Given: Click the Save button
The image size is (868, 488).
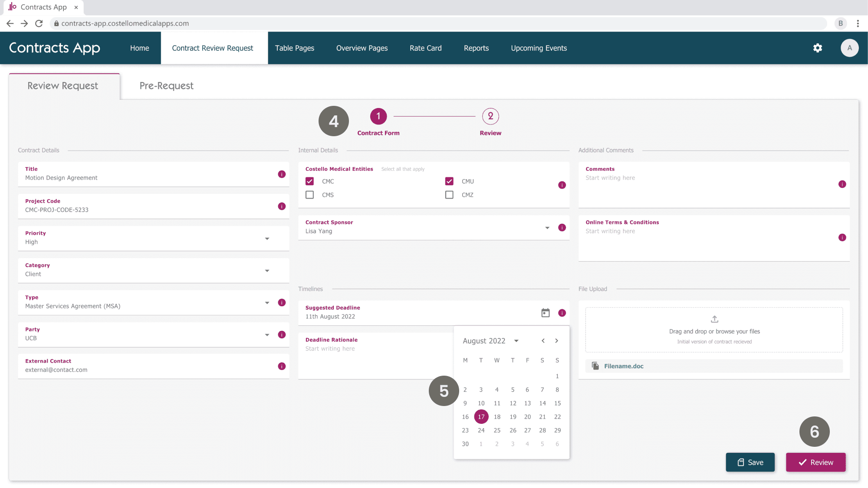Looking at the screenshot, I should point(750,462).
